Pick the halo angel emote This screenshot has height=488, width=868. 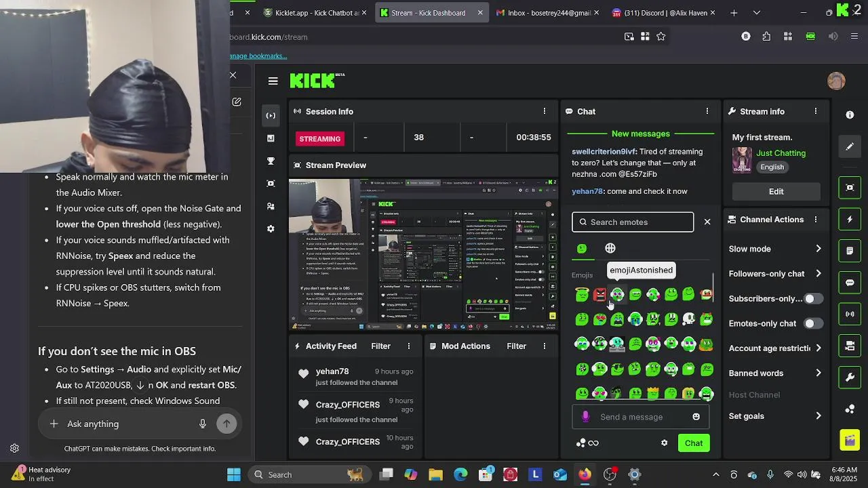[582, 294]
